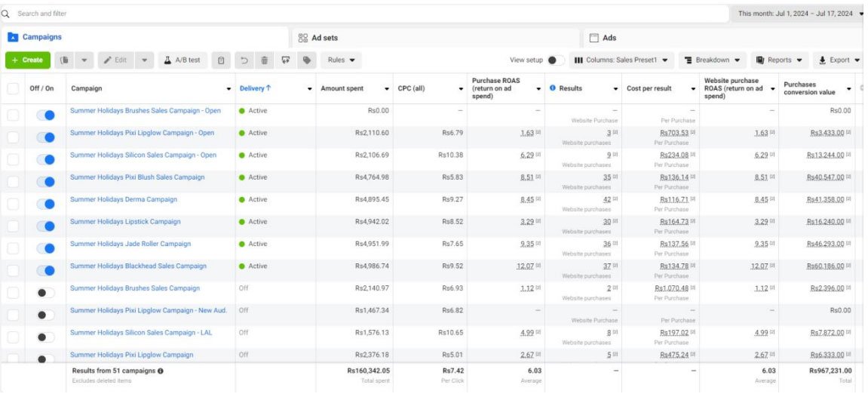Click the Rs967,231.00 total conversion value

tap(830, 371)
